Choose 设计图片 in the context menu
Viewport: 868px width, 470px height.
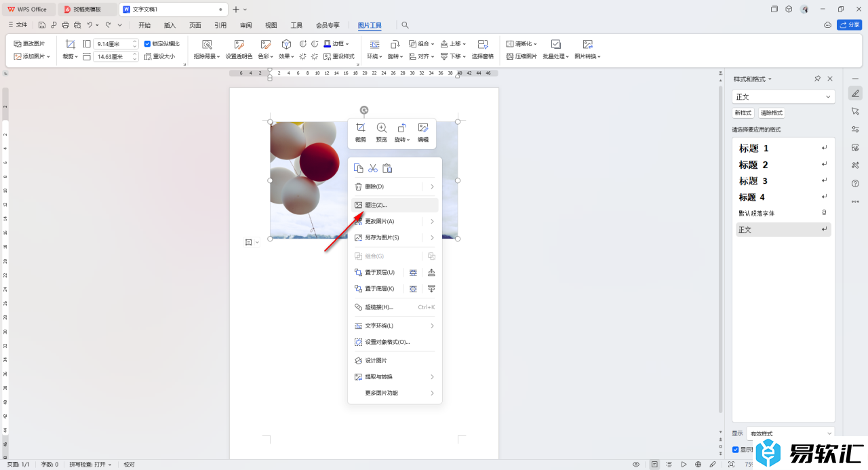tap(395, 360)
